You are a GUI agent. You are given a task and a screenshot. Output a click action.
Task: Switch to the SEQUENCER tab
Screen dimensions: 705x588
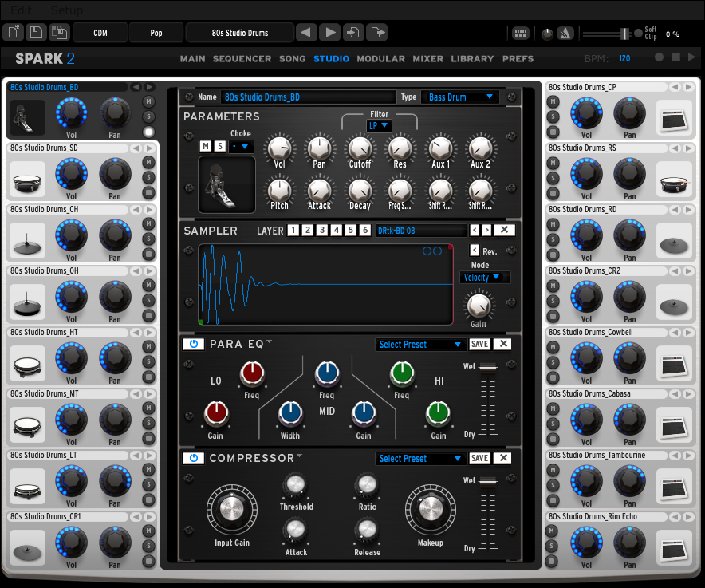pos(242,58)
